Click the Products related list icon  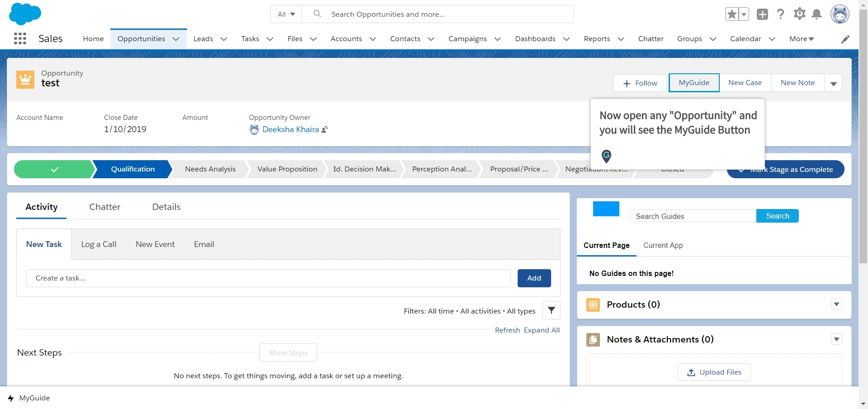(593, 304)
